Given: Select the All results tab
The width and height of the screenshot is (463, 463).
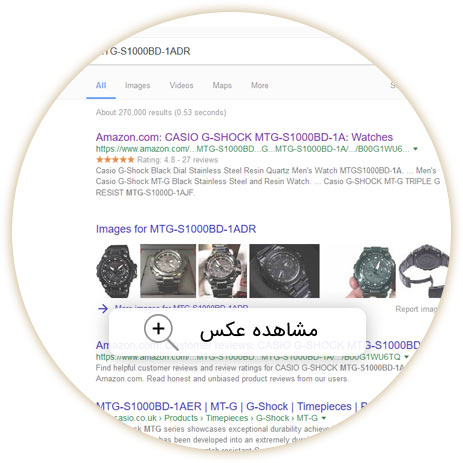Looking at the screenshot, I should (101, 86).
